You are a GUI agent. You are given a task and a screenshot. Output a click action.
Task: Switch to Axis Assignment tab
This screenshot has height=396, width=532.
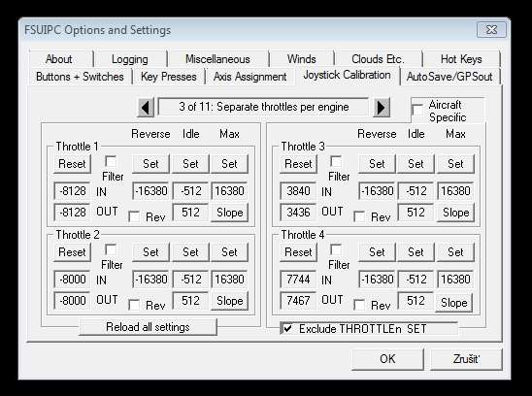[x=250, y=77]
